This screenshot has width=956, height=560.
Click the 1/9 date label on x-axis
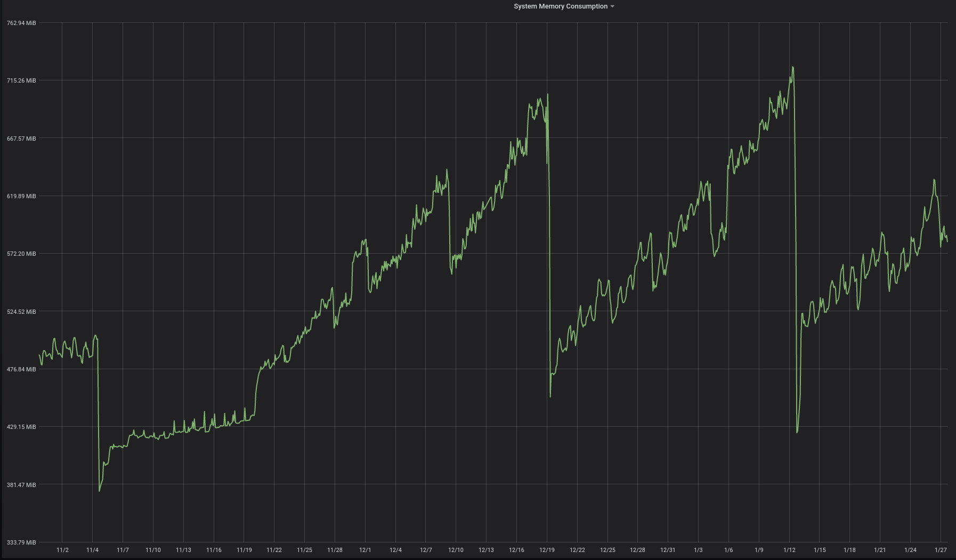pyautogui.click(x=759, y=550)
